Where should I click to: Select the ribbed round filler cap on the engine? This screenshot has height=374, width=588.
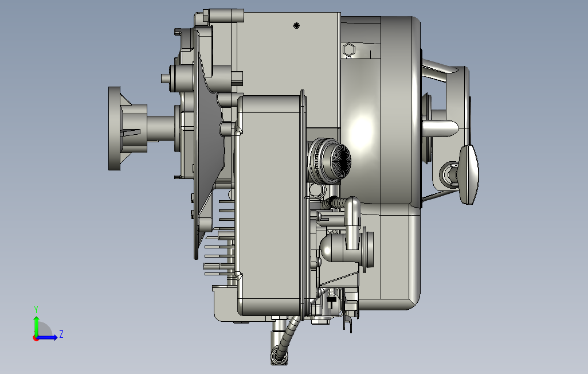click(x=330, y=161)
